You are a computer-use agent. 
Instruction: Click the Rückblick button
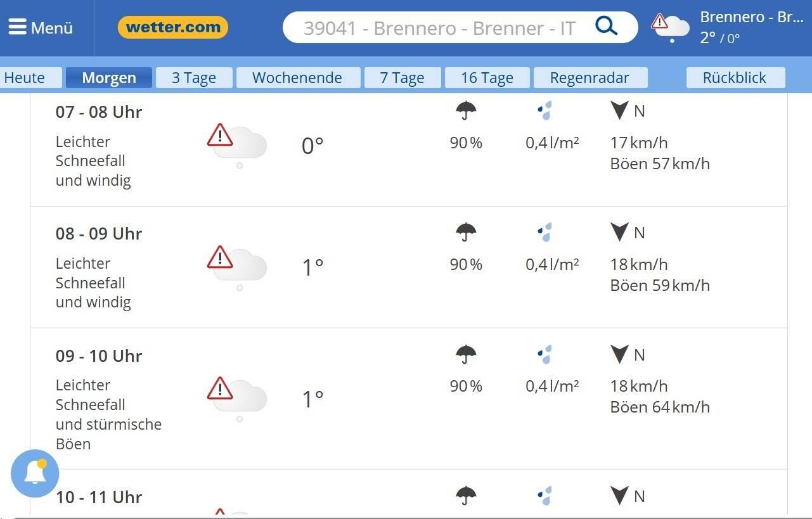(x=735, y=78)
